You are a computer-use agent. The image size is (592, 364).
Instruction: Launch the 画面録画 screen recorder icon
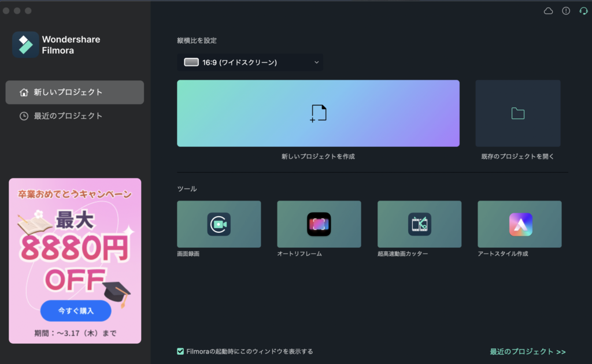(x=219, y=224)
